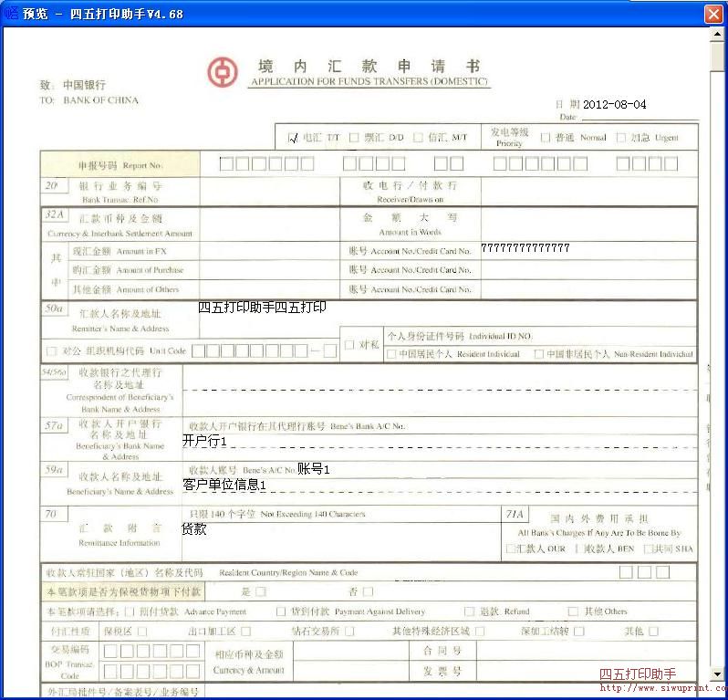The width and height of the screenshot is (728, 700).
Task: Click the Bank of China logo
Action: pyautogui.click(x=223, y=72)
